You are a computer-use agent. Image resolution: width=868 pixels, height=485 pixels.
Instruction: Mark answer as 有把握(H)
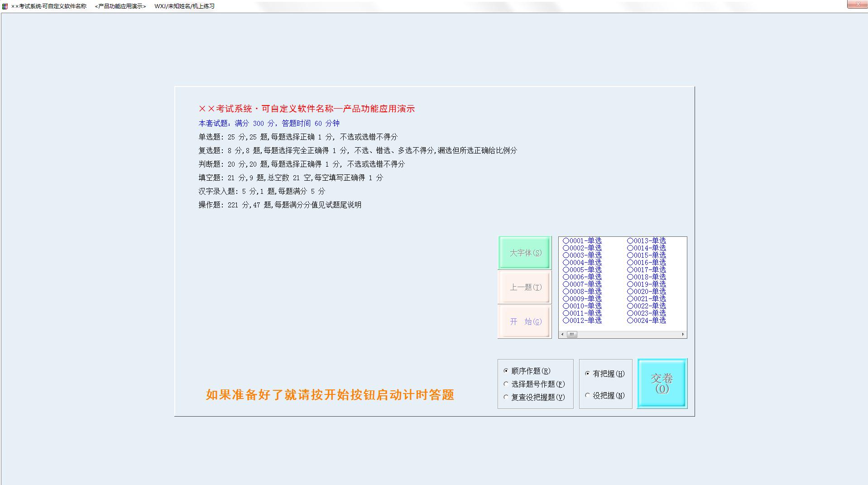[605, 374]
